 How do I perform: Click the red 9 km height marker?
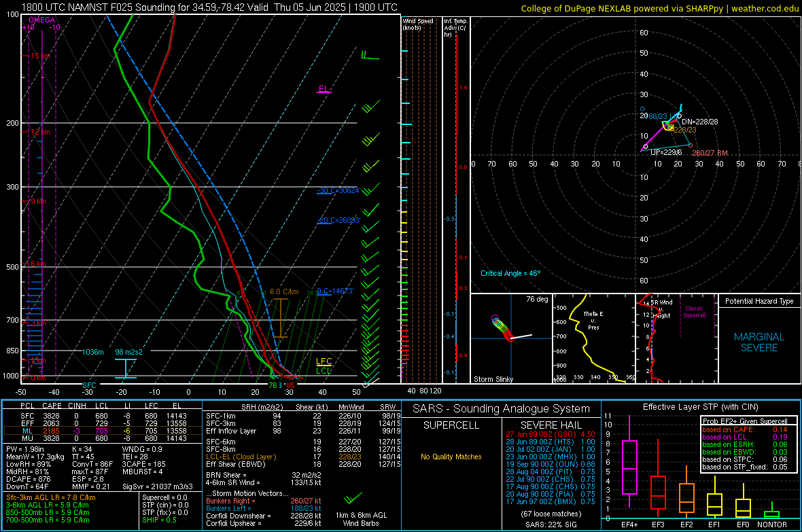coord(37,201)
